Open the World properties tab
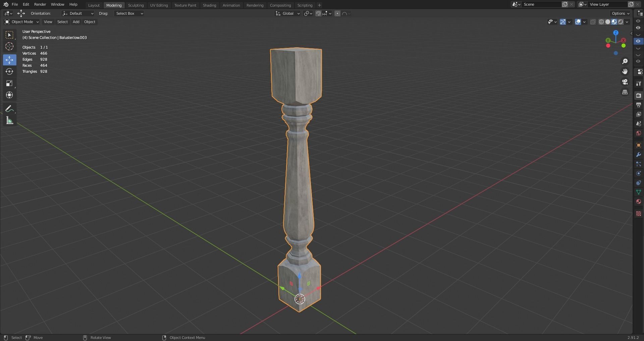644x341 pixels. [x=639, y=133]
